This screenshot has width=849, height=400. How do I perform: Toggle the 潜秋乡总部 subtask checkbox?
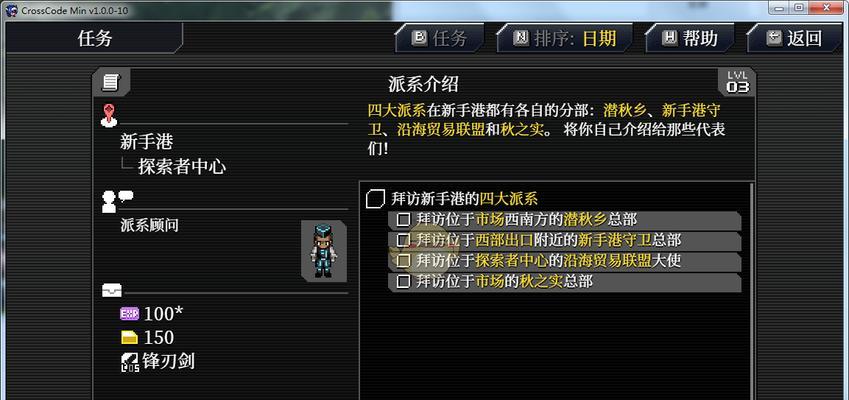pos(403,220)
